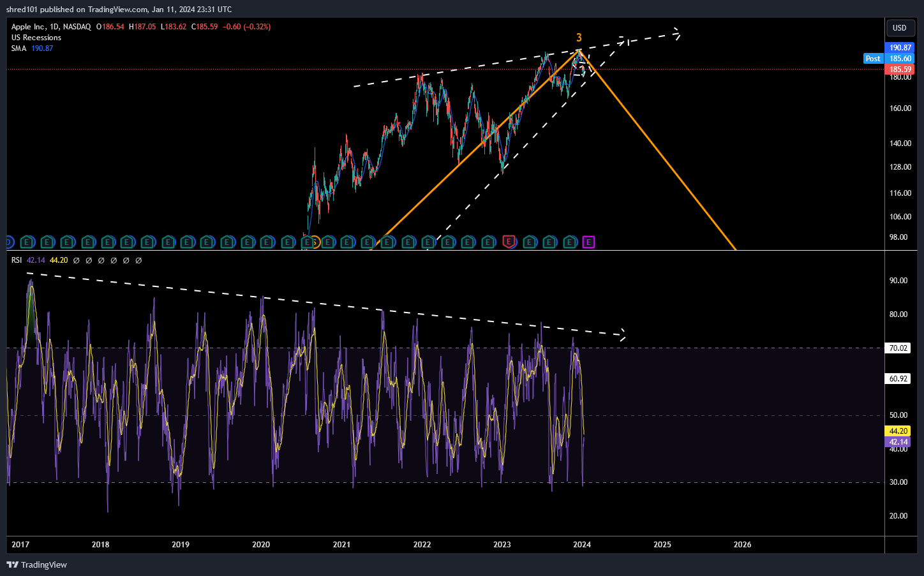Click the 106.00 price scale value
This screenshot has height=576, width=924.
coord(900,217)
